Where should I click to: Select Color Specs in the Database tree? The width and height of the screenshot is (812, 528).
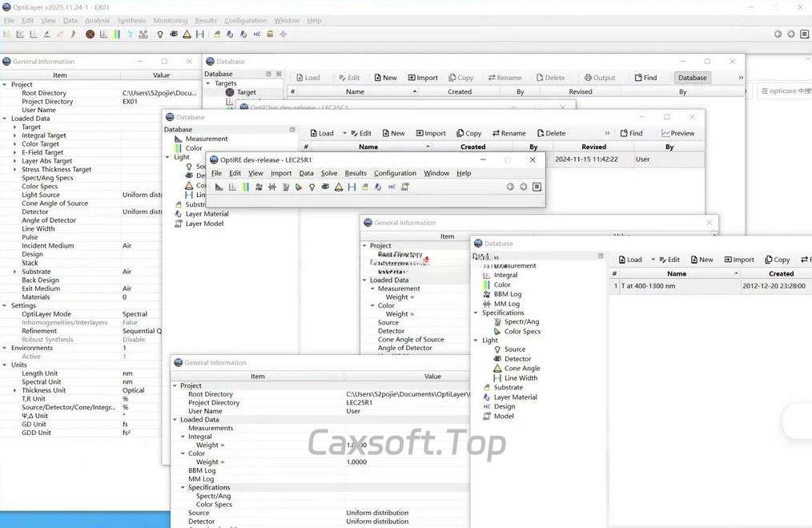[x=522, y=332]
